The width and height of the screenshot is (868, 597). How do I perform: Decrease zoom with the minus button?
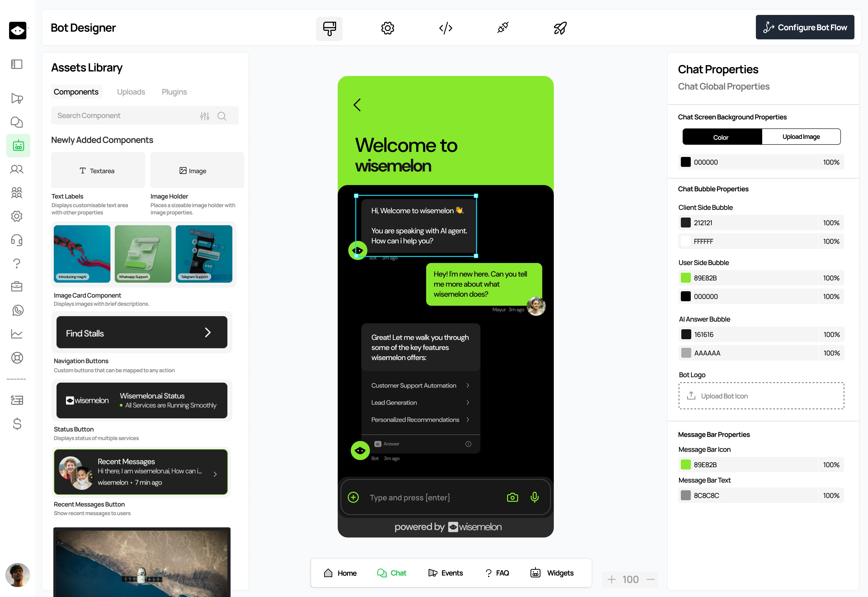click(x=651, y=579)
